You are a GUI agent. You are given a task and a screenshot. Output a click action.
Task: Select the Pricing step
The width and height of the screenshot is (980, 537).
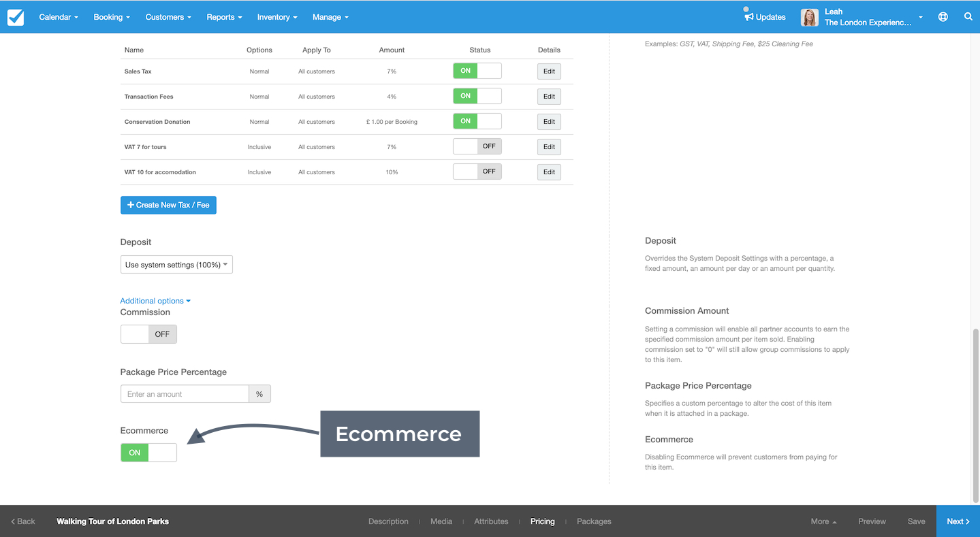click(x=543, y=521)
